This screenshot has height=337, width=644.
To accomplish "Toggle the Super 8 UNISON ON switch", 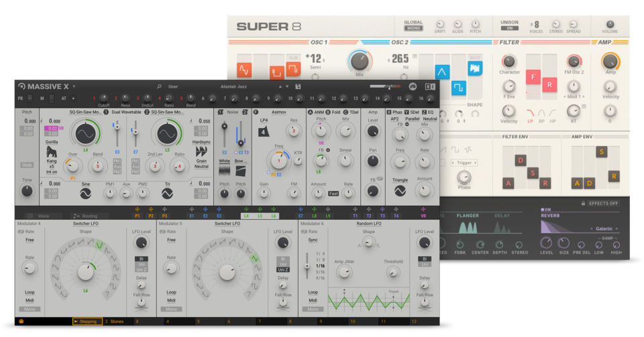I will [x=509, y=28].
